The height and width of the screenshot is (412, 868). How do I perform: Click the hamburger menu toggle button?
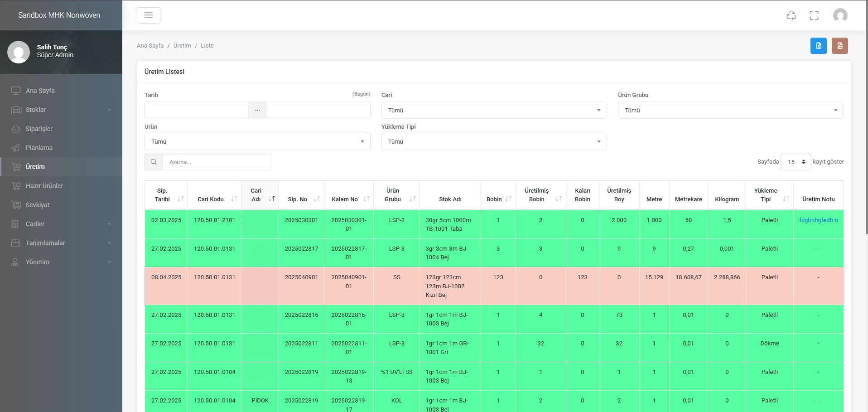[148, 15]
